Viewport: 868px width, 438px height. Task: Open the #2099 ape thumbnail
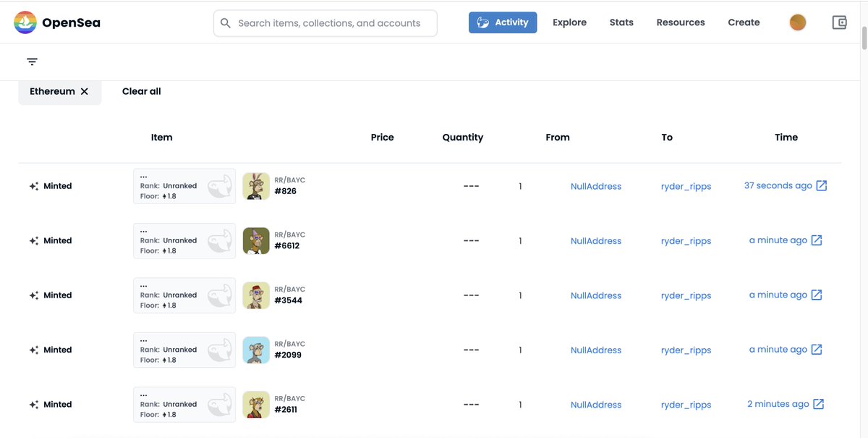256,350
